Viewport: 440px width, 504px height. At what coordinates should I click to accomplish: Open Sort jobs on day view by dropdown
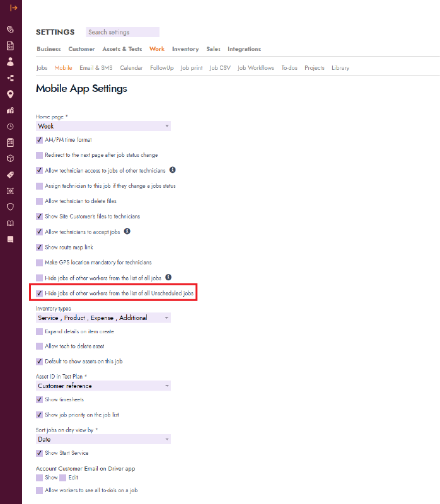pos(103,439)
